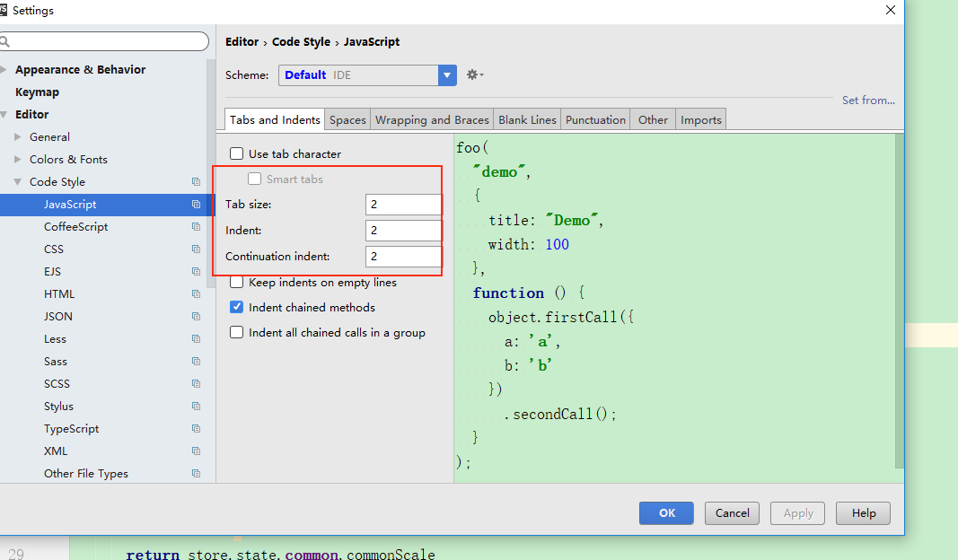
Task: Select EJS code style
Action: 53,272
